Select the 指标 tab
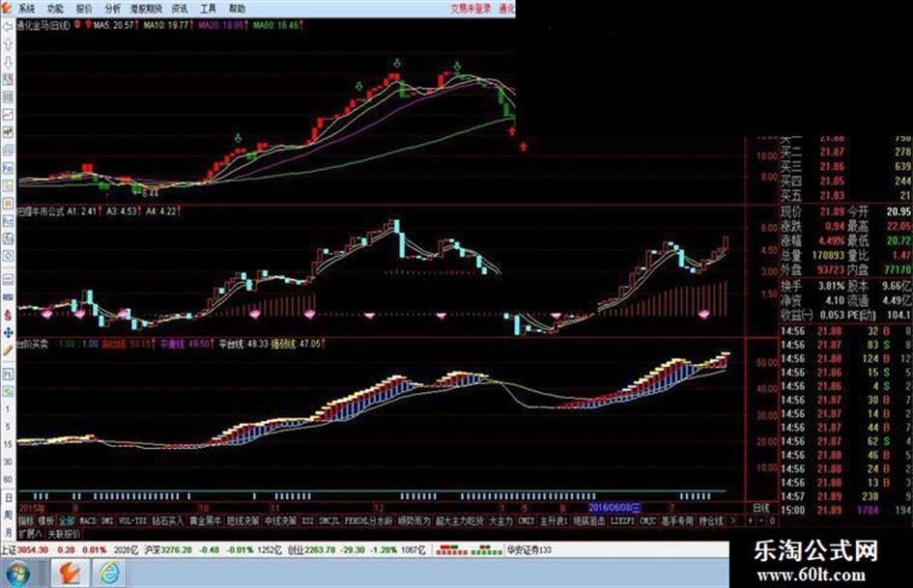The height and width of the screenshot is (588, 913). click(27, 521)
